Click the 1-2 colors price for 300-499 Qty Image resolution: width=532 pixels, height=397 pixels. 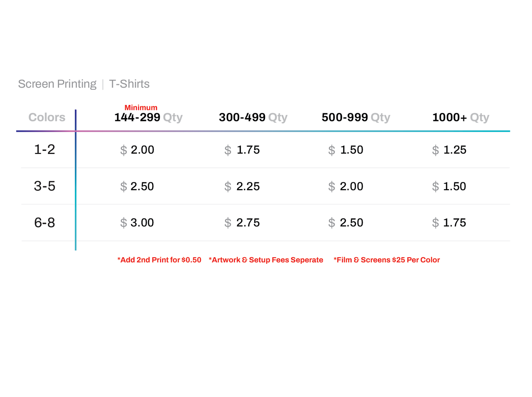[242, 150]
